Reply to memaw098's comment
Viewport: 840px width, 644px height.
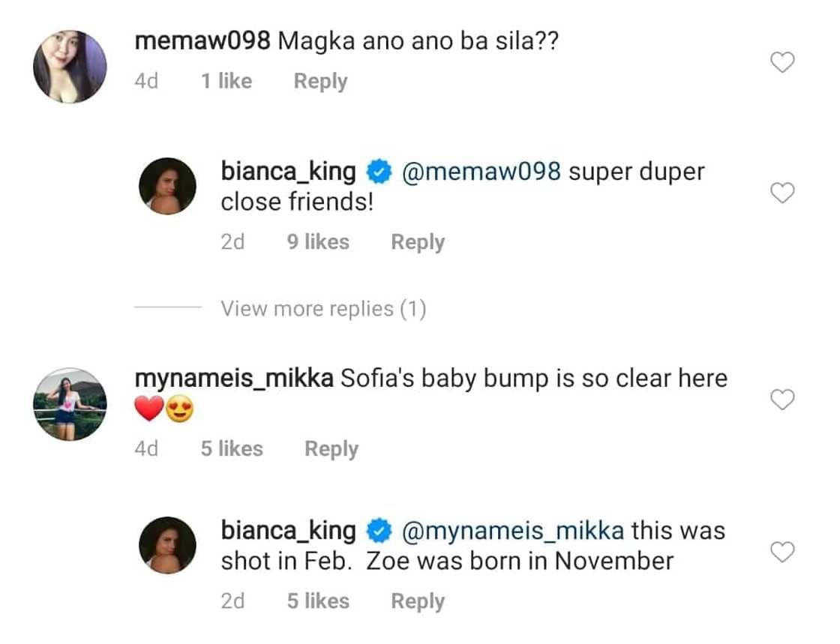click(320, 81)
